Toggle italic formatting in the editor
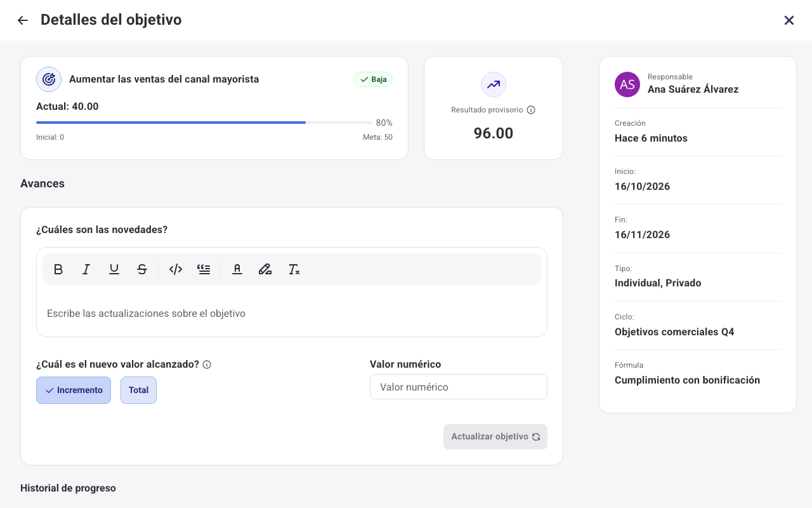The width and height of the screenshot is (812, 508). pos(86,269)
